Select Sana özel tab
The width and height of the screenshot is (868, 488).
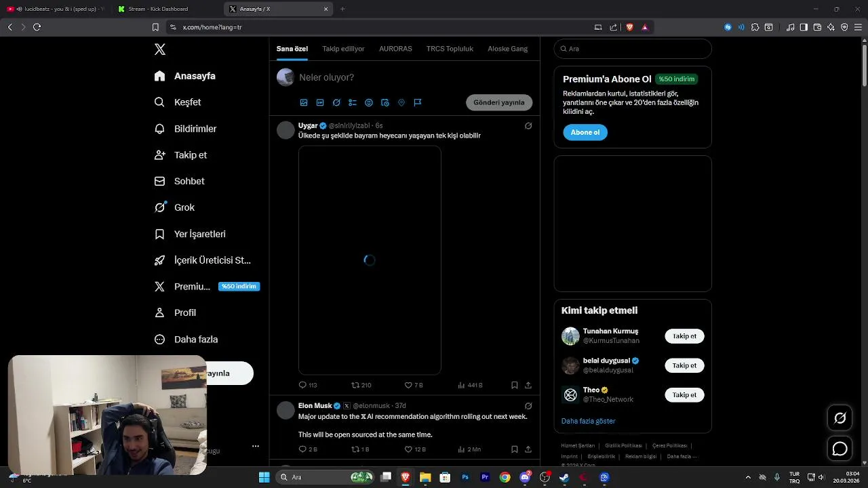pyautogui.click(x=292, y=49)
